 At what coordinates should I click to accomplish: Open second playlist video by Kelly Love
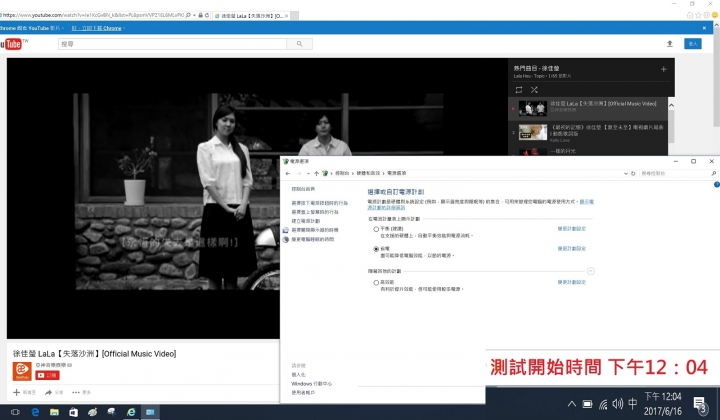click(591, 132)
